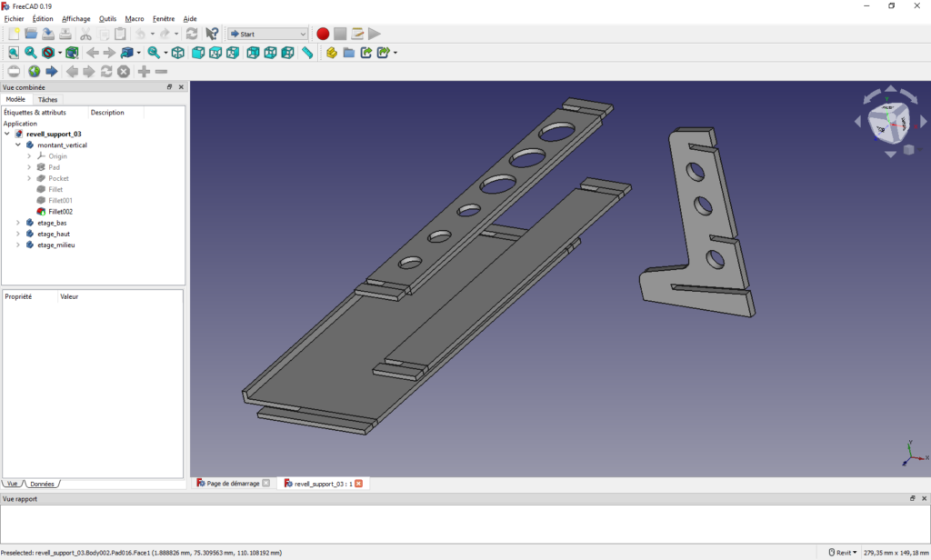The height and width of the screenshot is (560, 931).
Task: Expand the Pocket feature node
Action: tap(29, 178)
